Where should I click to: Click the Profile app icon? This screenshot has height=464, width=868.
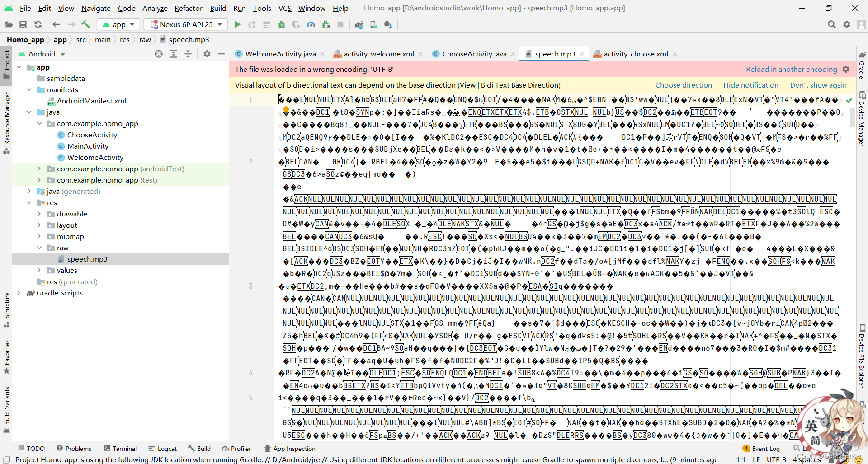pos(311,24)
